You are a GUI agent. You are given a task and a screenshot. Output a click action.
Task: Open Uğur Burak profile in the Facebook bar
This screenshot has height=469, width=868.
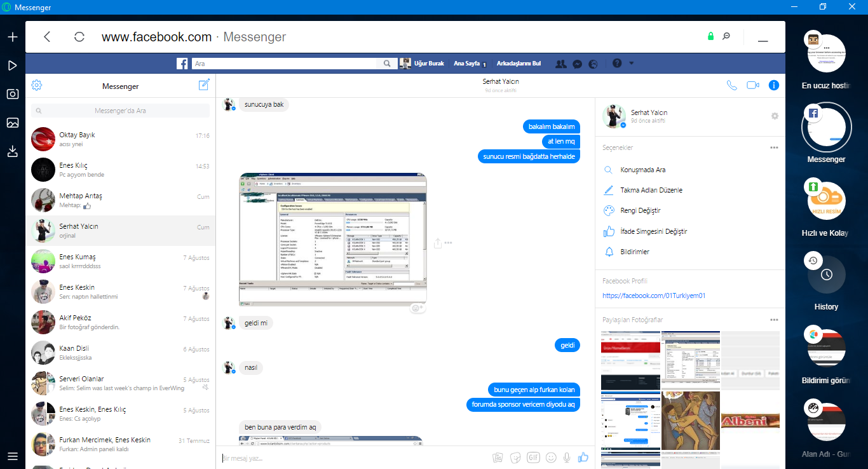(422, 64)
